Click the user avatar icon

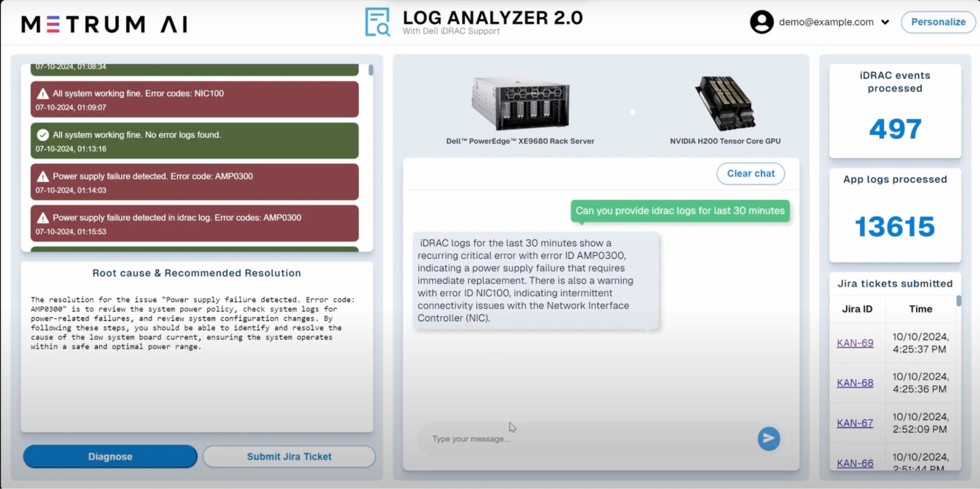pos(761,22)
